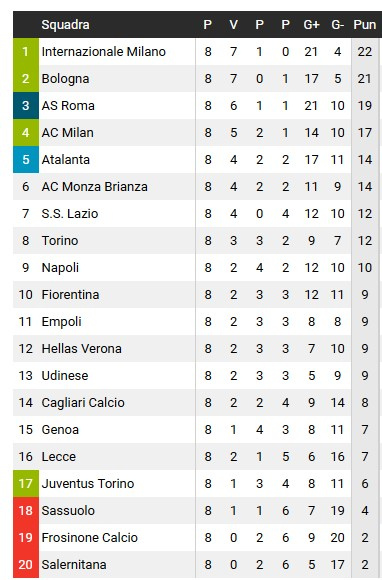This screenshot has height=580, width=382.
Task: Open Internazionale Milano team link
Action: pos(104,52)
